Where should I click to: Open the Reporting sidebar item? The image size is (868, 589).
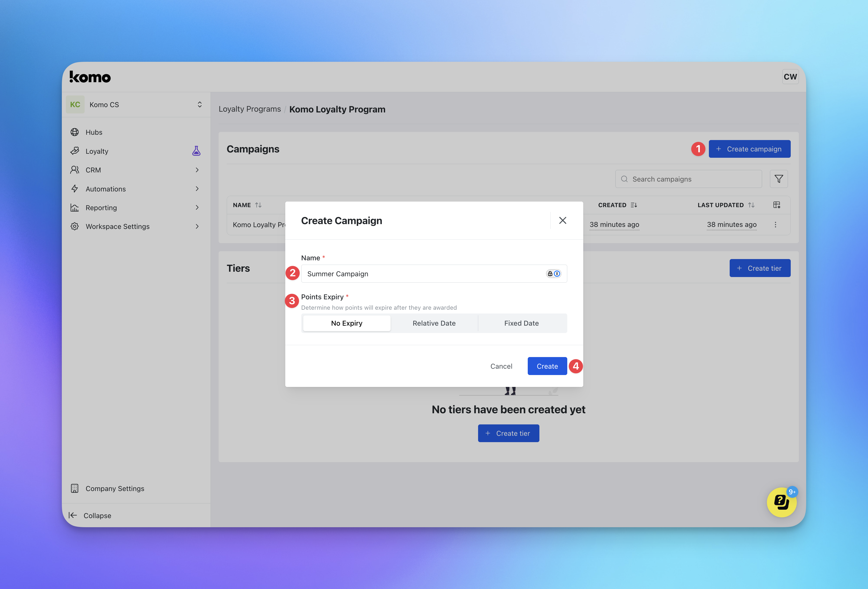click(x=101, y=208)
